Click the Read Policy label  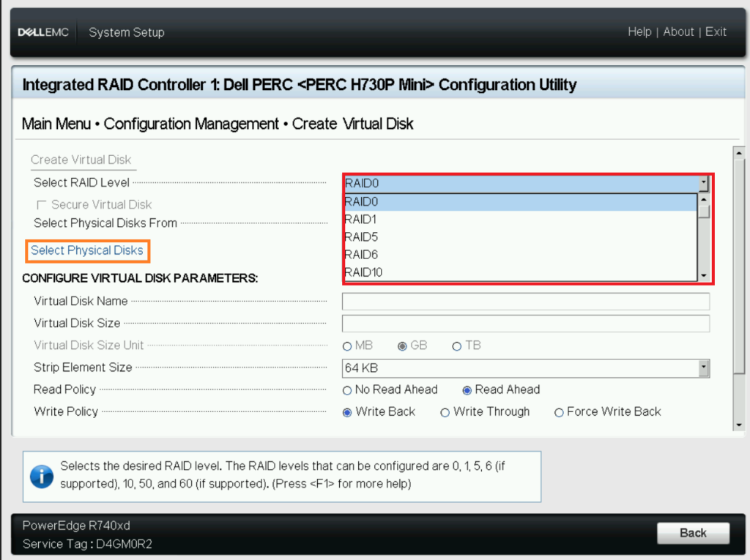64,389
